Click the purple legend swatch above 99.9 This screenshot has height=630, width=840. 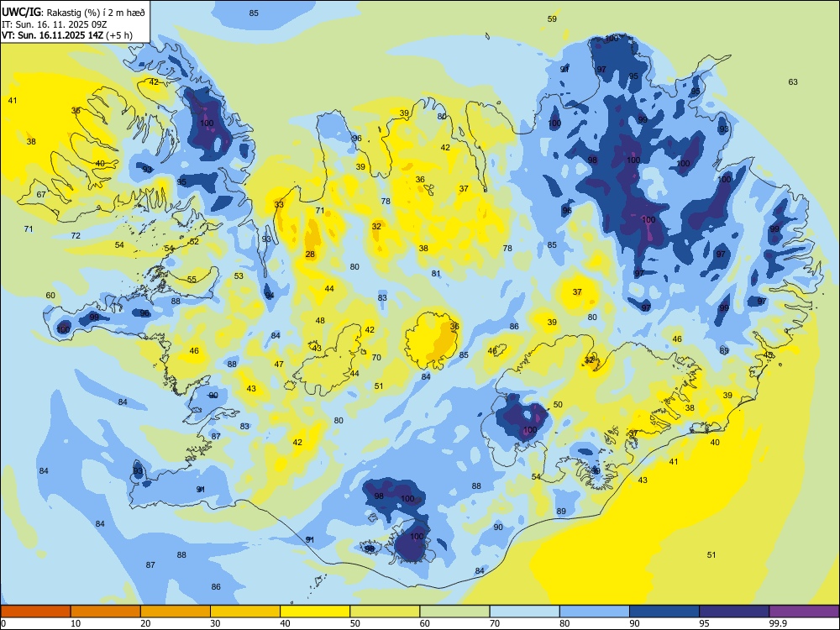click(x=804, y=612)
